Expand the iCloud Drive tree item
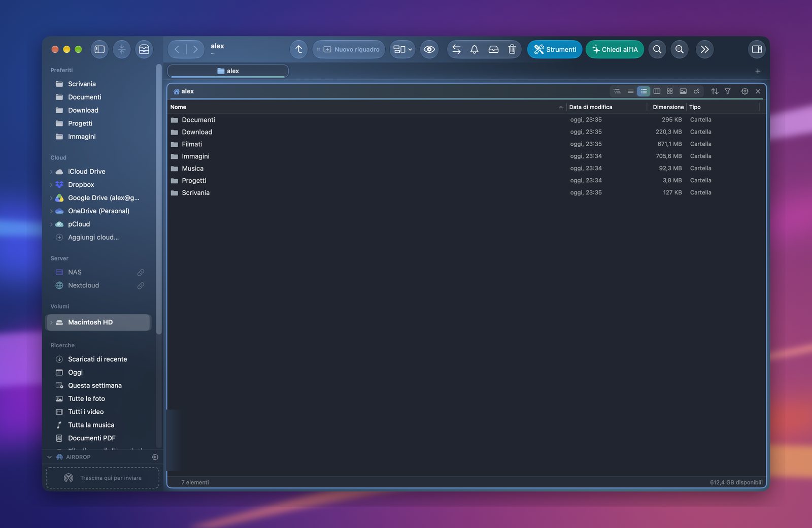Image resolution: width=812 pixels, height=528 pixels. [x=51, y=172]
